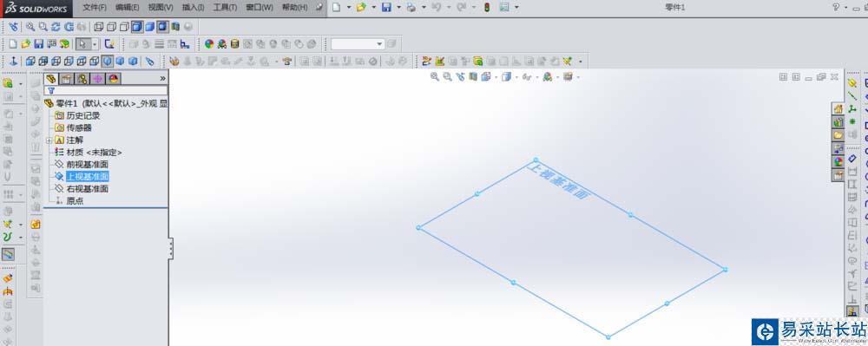Open the 视图(V) menu
Screen dimensions: 868x346
(161, 8)
